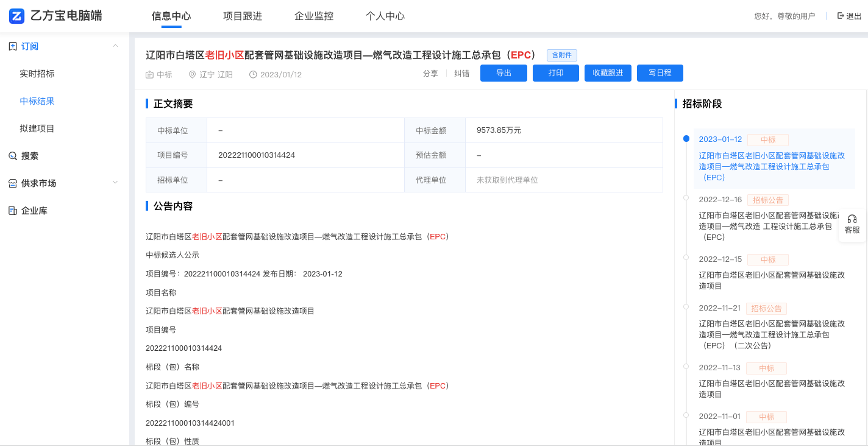Click the 客服 headset icon
The image size is (868, 447).
(852, 219)
